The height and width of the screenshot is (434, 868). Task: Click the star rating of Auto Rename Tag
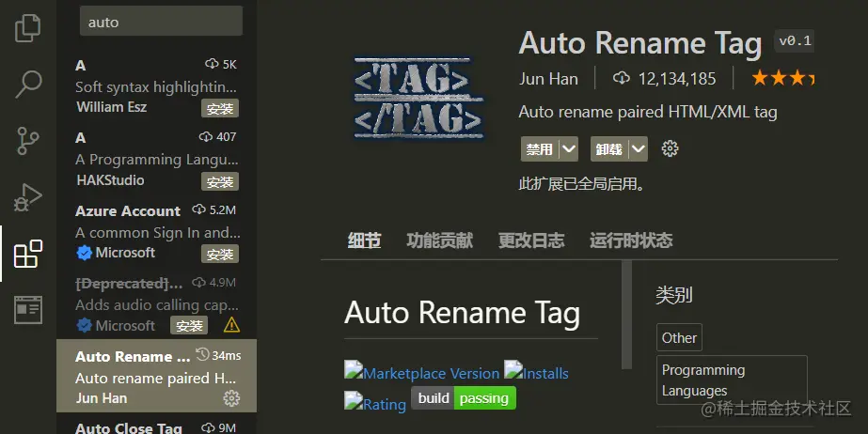(782, 79)
